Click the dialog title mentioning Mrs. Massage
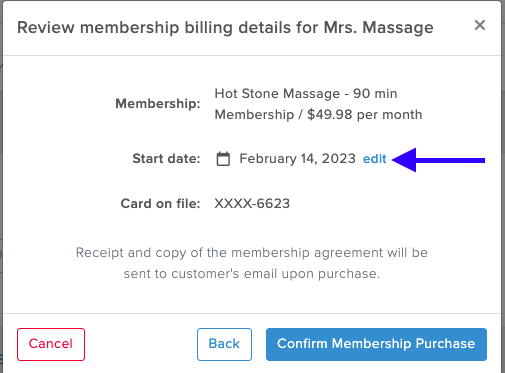505x373 pixels. click(225, 27)
